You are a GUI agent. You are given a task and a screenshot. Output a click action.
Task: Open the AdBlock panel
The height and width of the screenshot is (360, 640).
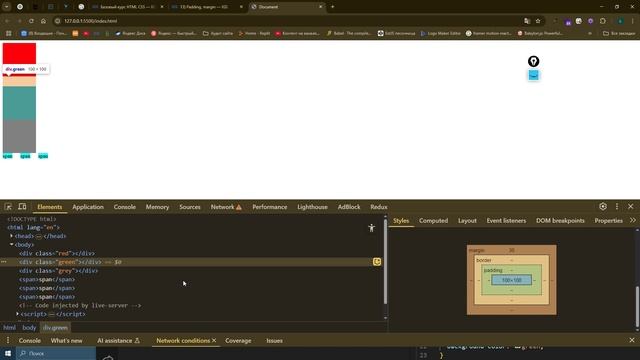[x=349, y=207]
